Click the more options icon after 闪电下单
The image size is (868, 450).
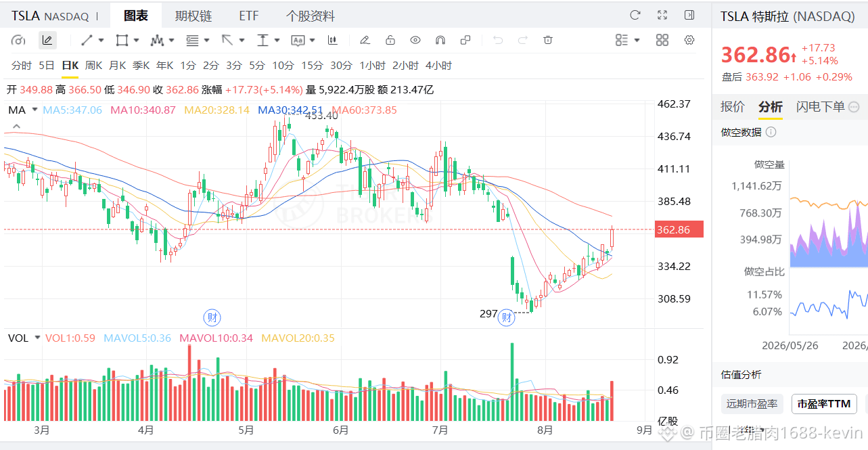point(854,107)
